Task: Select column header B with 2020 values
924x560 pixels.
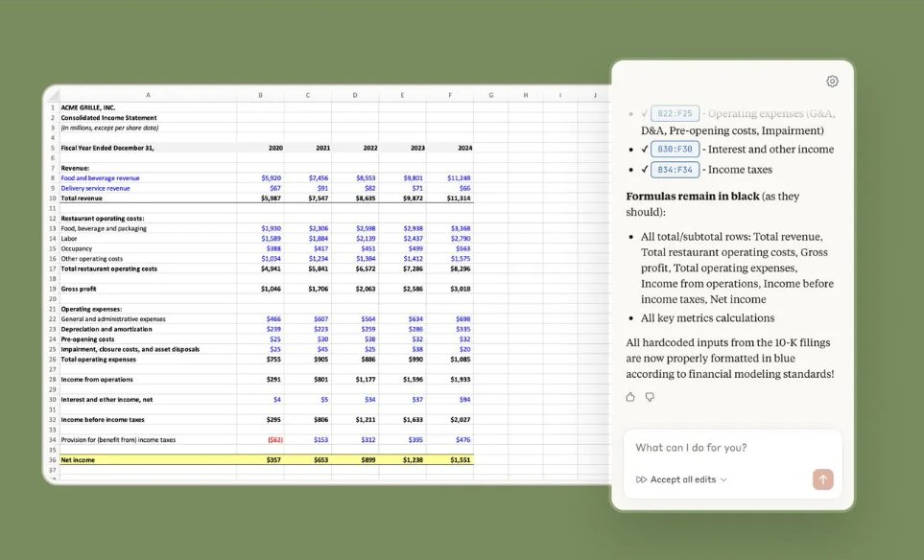Action: pos(260,94)
